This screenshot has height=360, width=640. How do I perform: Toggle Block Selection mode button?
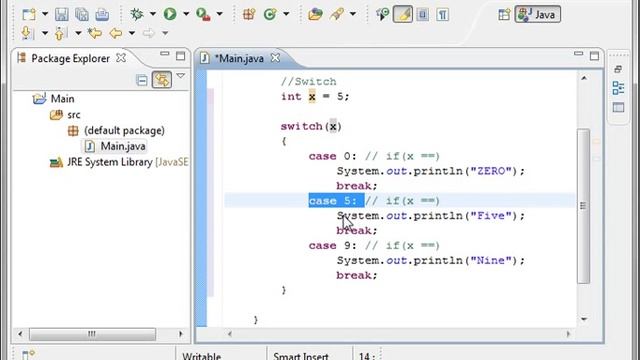422,15
